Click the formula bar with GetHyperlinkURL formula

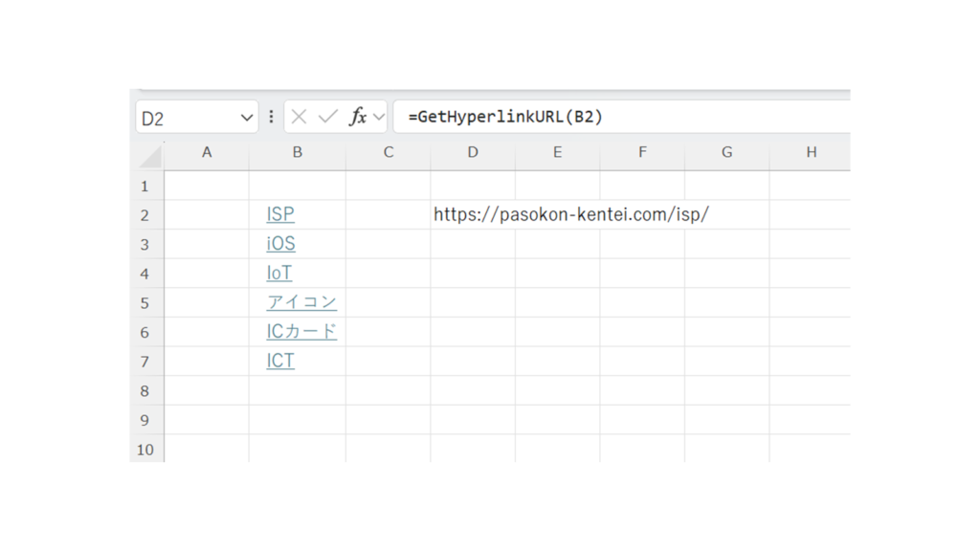pyautogui.click(x=622, y=117)
